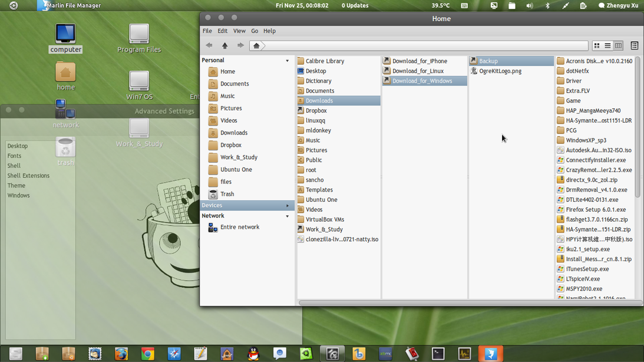This screenshot has height=362, width=644.
Task: Go forward with the right arrow button
Action: click(x=240, y=45)
